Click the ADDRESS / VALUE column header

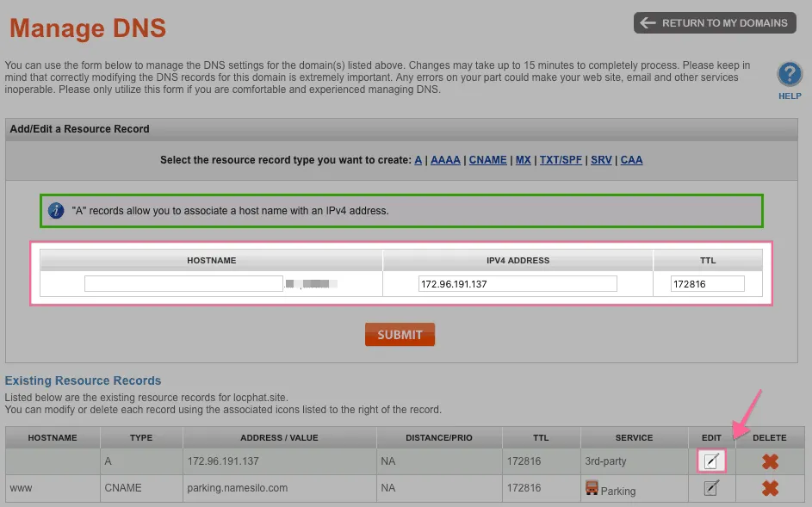pos(279,437)
